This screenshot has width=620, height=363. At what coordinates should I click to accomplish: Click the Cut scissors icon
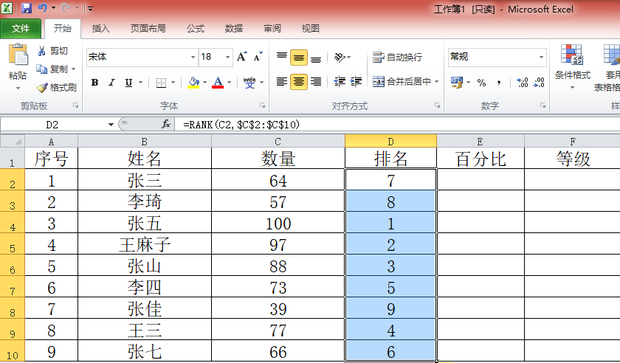tap(42, 51)
